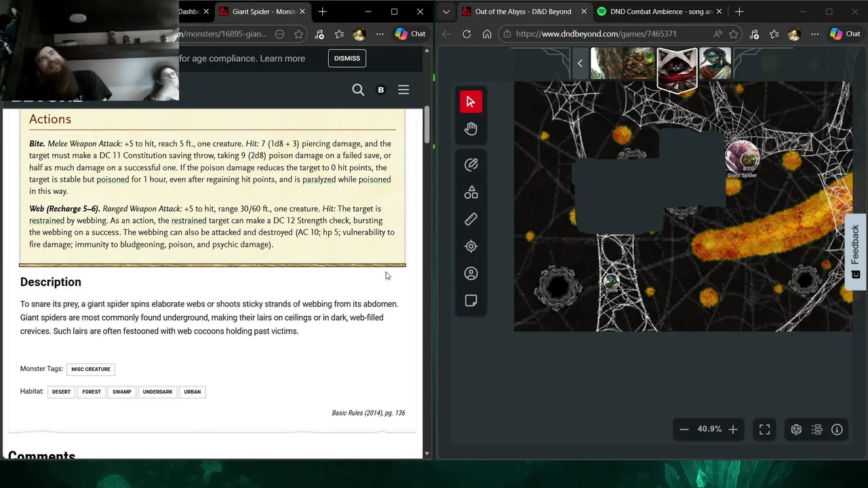Image resolution: width=868 pixels, height=488 pixels.
Task: Choose the draw pencil tool
Action: pos(471,165)
